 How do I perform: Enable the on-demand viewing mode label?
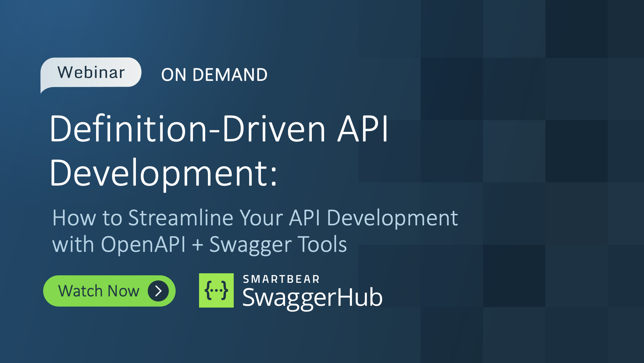click(214, 74)
